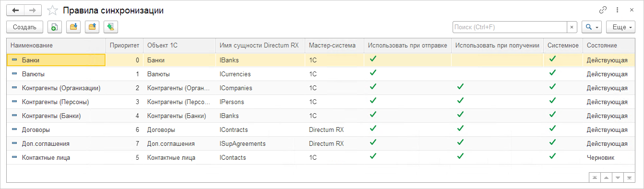Add page to favorites with star icon

tap(53, 11)
